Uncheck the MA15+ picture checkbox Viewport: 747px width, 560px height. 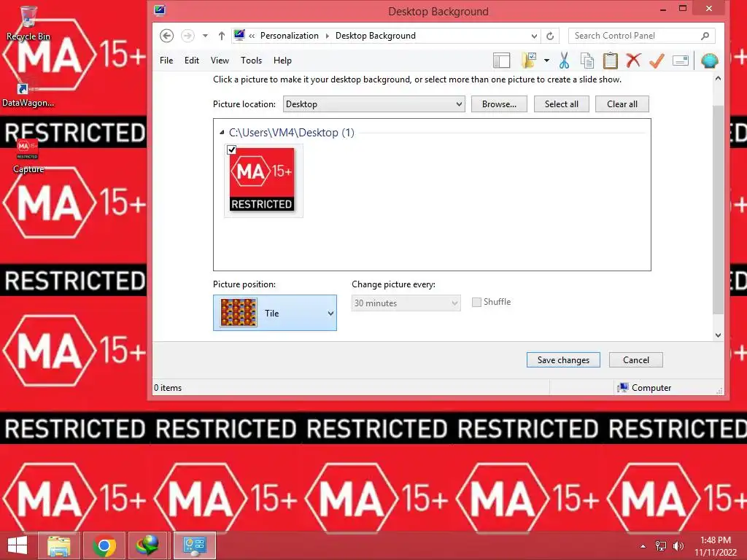[231, 150]
